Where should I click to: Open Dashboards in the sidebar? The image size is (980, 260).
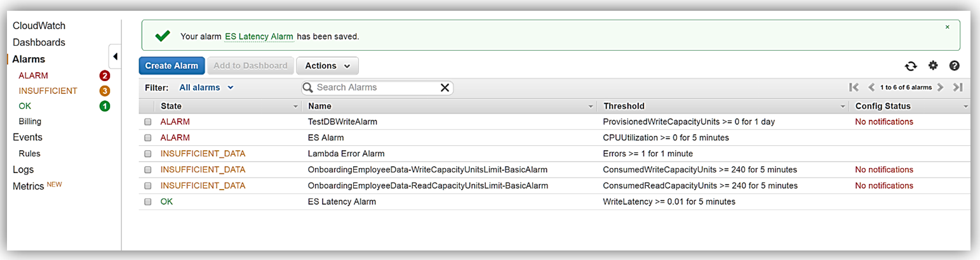click(x=39, y=42)
